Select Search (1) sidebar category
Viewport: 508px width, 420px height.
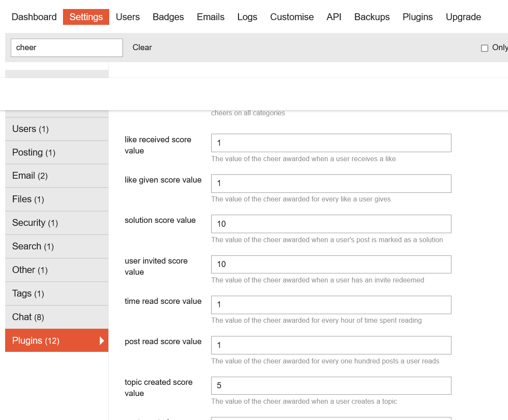(x=57, y=246)
